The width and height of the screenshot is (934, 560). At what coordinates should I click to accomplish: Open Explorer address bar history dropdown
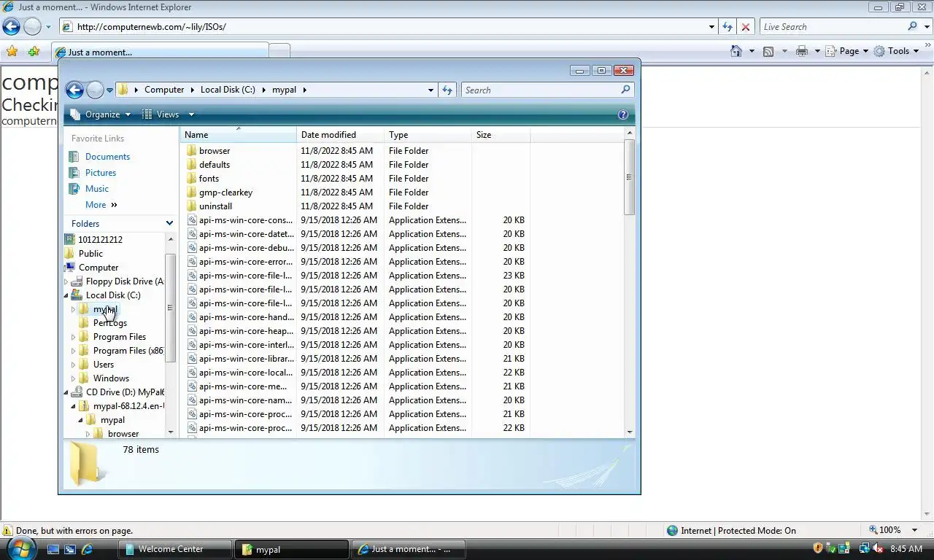431,90
